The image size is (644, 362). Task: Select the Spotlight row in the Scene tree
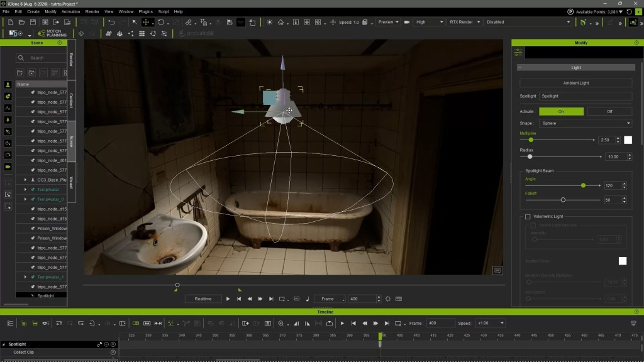[x=41, y=296]
